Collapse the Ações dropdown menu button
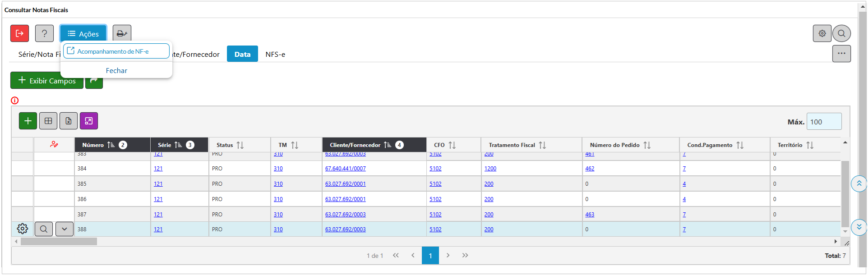 click(83, 34)
